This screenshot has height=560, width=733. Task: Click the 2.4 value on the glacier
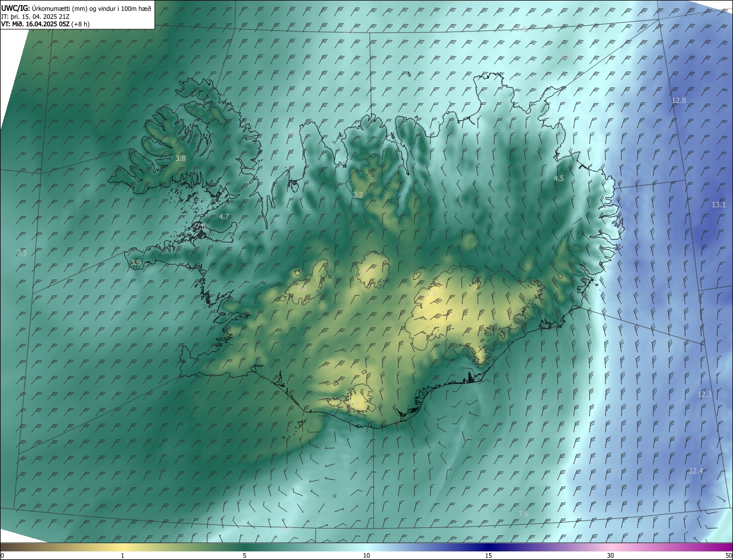(x=301, y=289)
